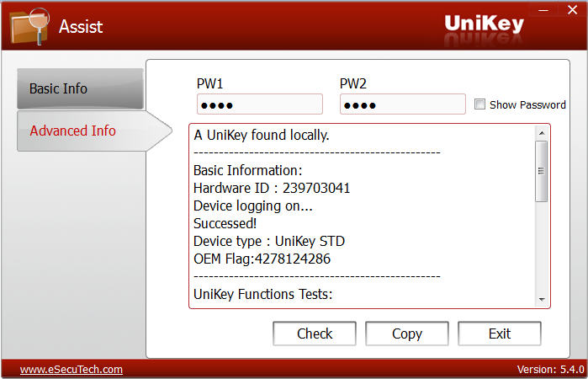Image resolution: width=588 pixels, height=379 pixels.
Task: Click the log scroll up arrow
Action: 542,133
